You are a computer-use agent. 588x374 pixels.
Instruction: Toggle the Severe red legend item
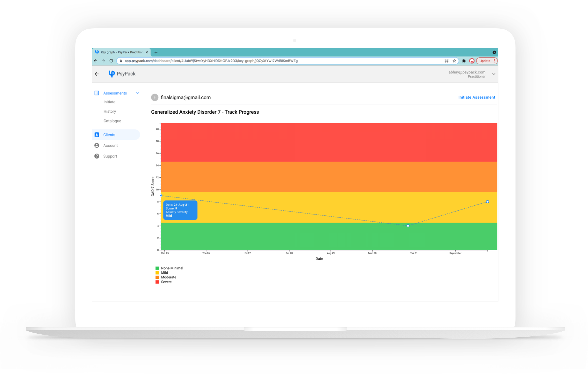coord(157,282)
